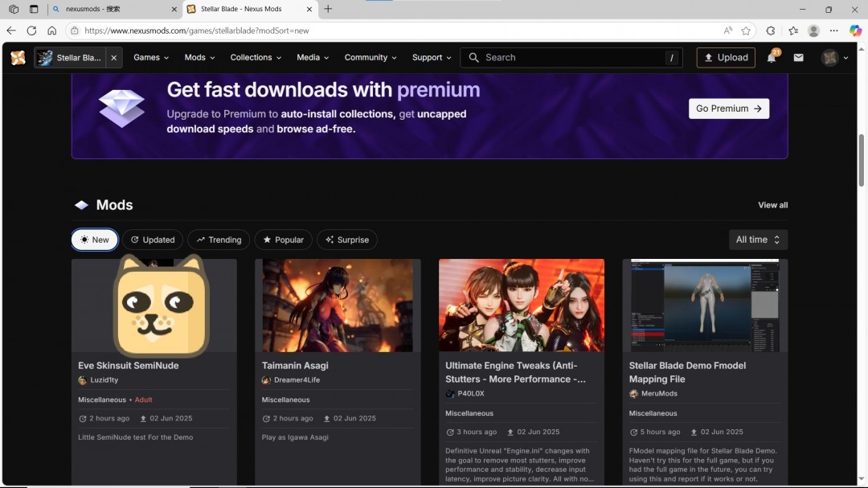The image size is (868, 488).
Task: Select the Popular mod sort filter
Action: tap(284, 240)
